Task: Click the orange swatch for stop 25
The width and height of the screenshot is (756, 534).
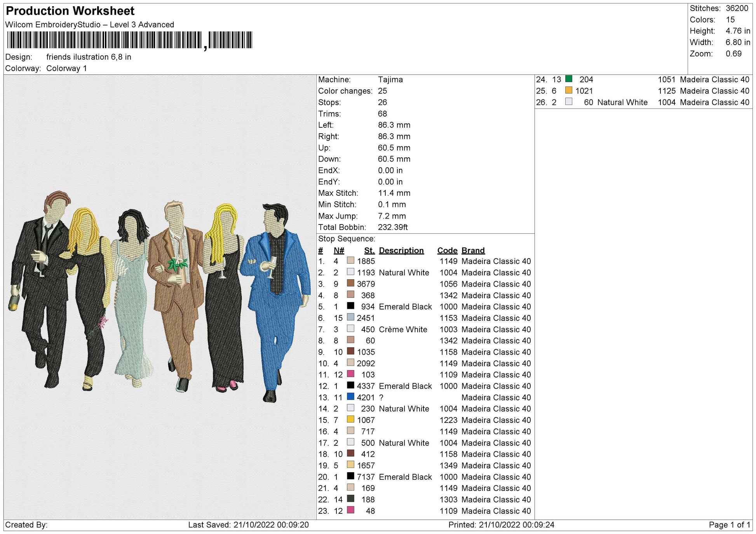Action: click(x=569, y=90)
